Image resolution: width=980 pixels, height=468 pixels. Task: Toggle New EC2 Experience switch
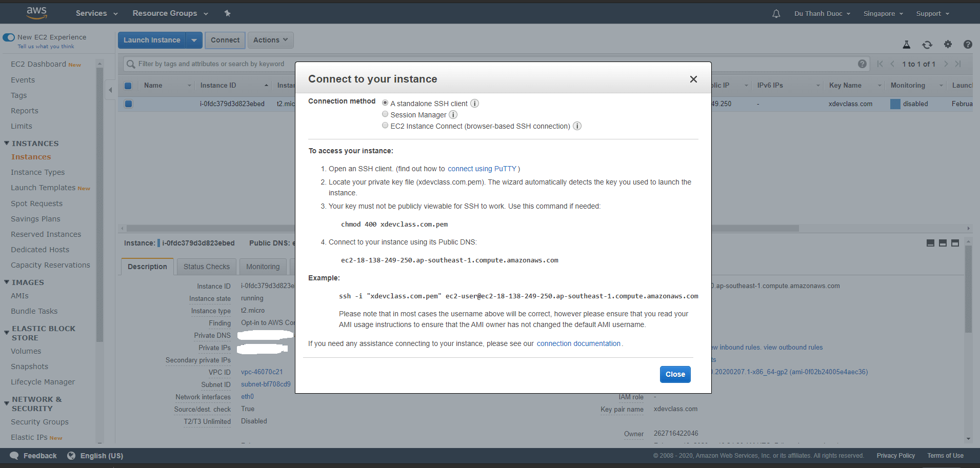pos(9,37)
